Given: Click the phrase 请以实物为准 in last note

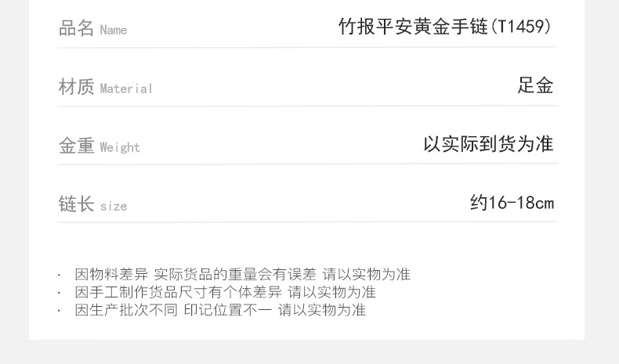Looking at the screenshot, I should coord(322,310).
